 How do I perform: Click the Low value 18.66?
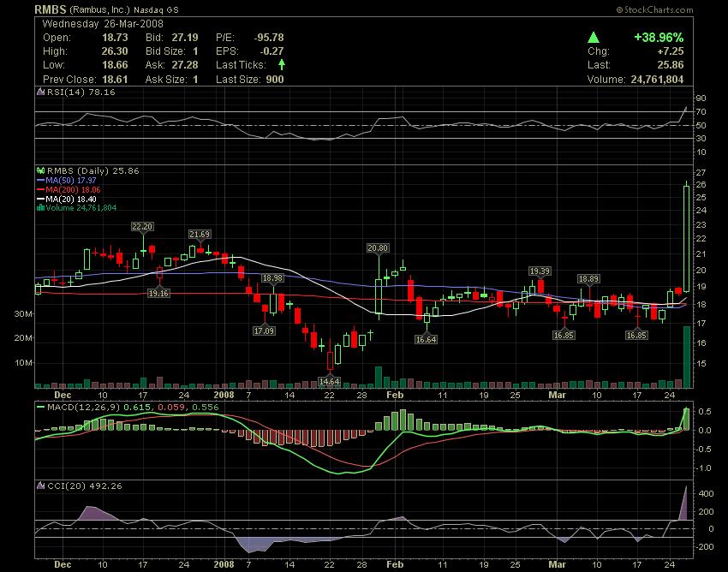coord(115,65)
